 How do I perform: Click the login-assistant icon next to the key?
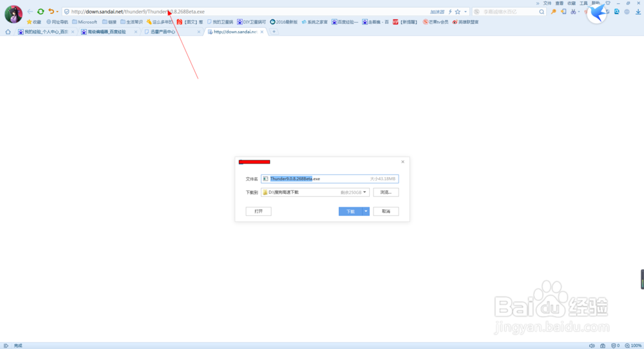coord(563,12)
